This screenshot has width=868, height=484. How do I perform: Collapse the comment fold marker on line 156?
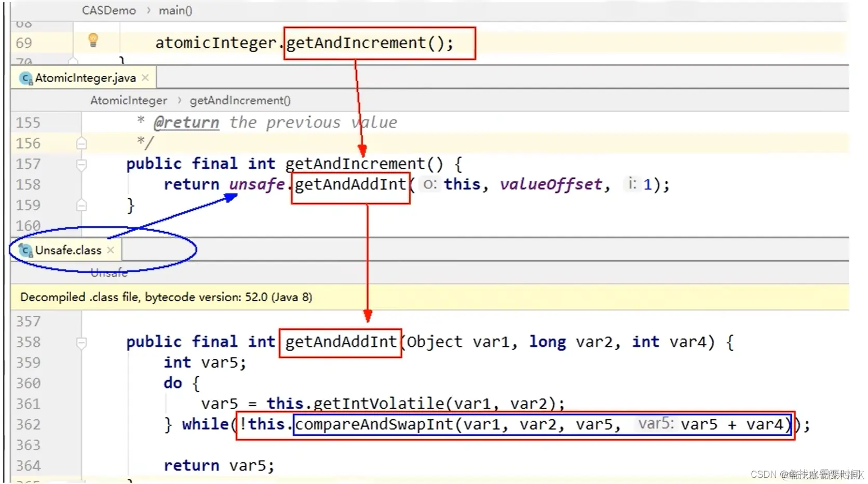(82, 143)
